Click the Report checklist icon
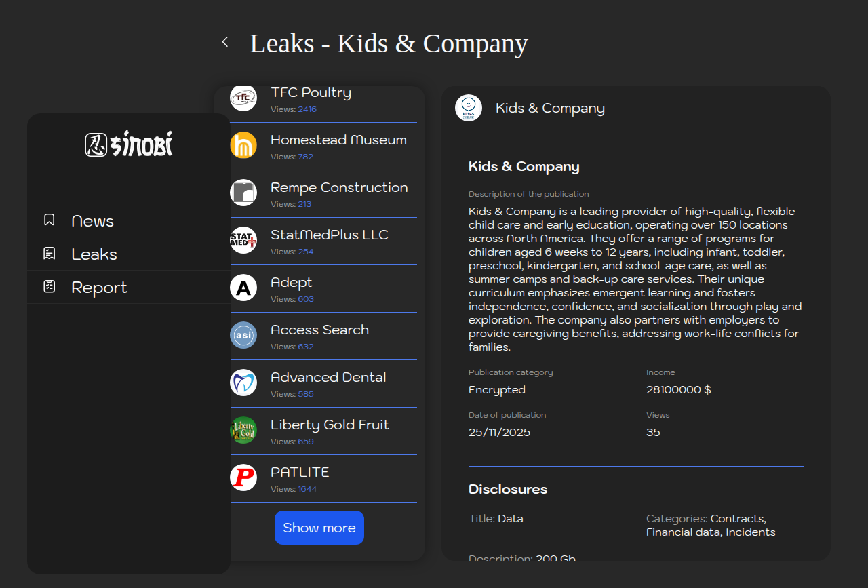 [x=49, y=286]
